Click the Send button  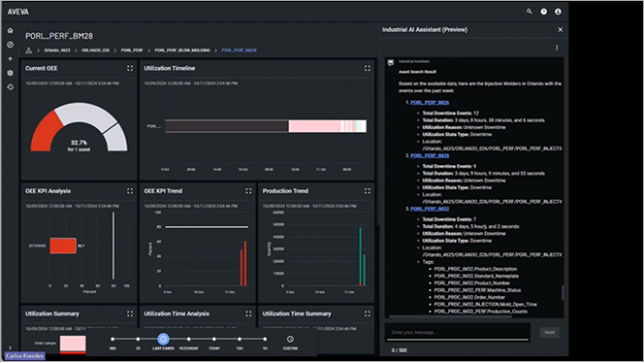(549, 332)
